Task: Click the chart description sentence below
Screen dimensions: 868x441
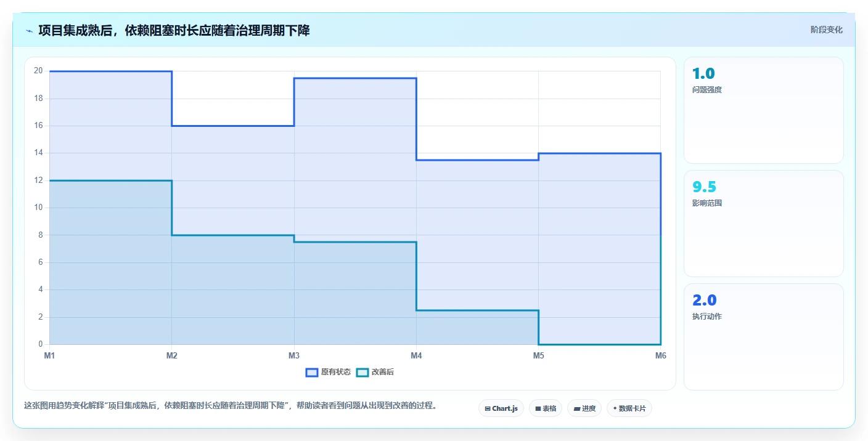Action: click(x=230, y=406)
